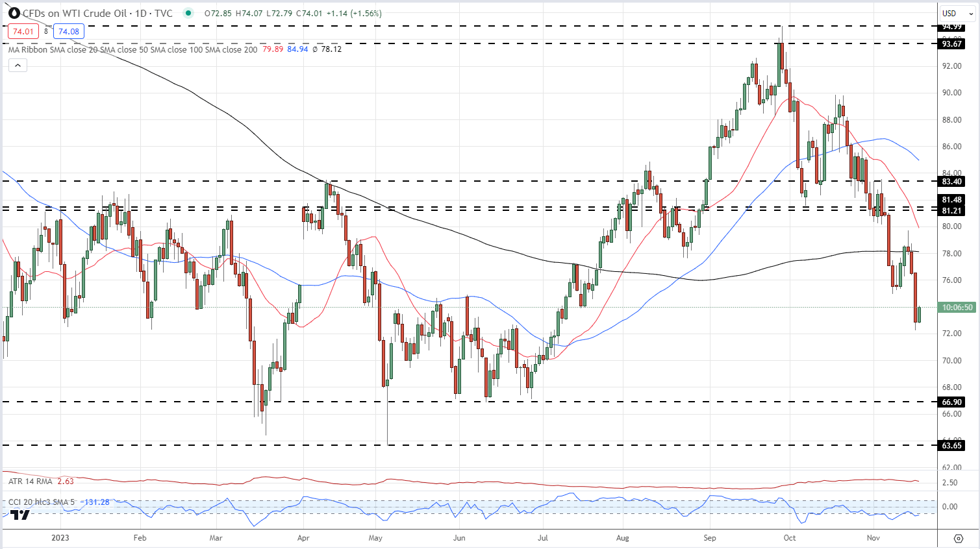This screenshot has height=549, width=980.
Task: Click the TradingView logo in the corner
Action: 20,515
